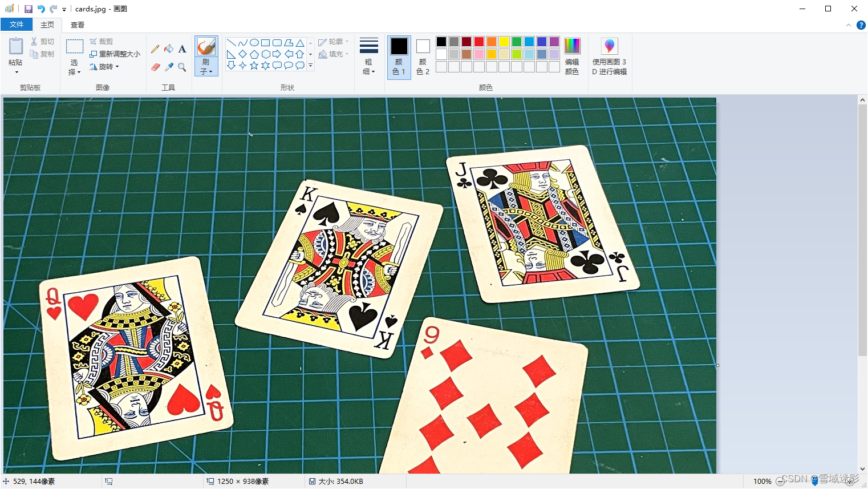This screenshot has width=868, height=489.
Task: Select the Curve shape
Action: coord(242,43)
